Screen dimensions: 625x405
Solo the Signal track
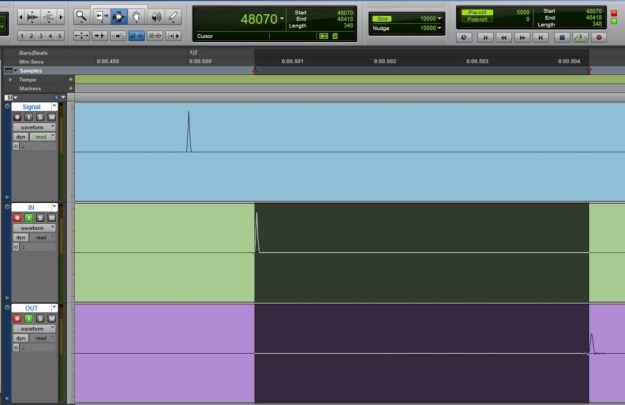[40, 117]
